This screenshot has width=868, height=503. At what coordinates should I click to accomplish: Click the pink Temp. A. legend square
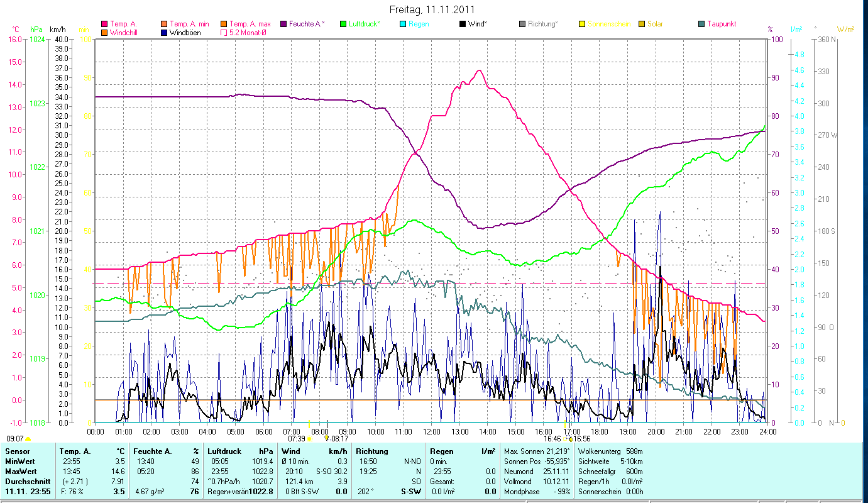pos(104,24)
